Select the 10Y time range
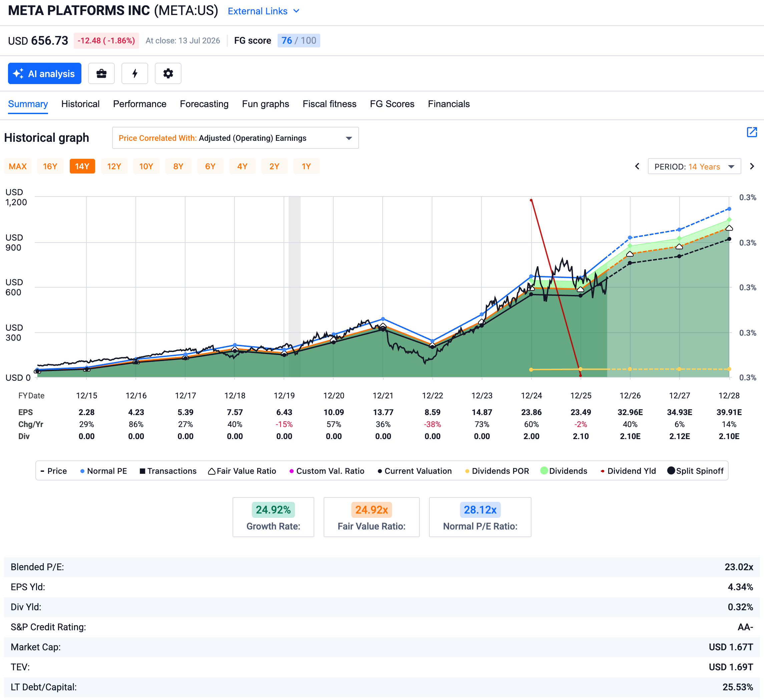The image size is (764, 700). [146, 166]
